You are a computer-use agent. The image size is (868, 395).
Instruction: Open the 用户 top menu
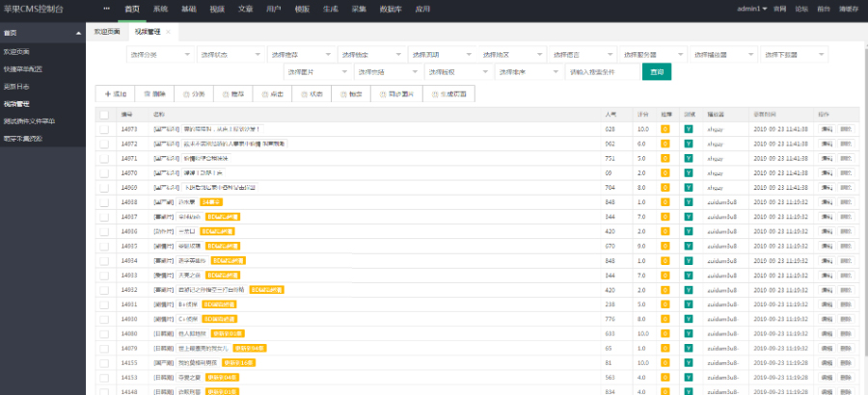[274, 9]
